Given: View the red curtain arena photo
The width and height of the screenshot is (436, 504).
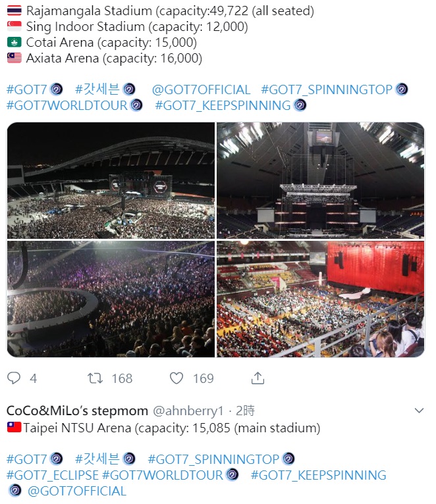Looking at the screenshot, I should [x=321, y=299].
